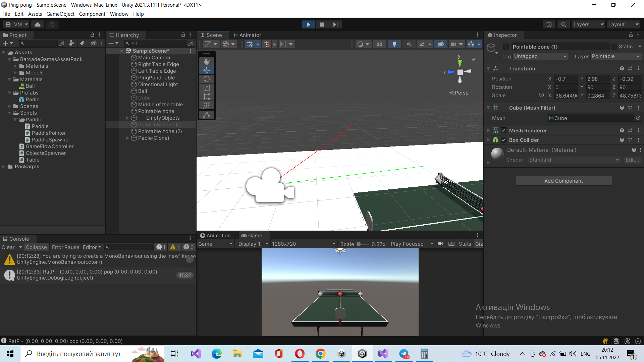Screen dimensions: 644x362
Task: Toggle Console Collapse
Action: 36,247
